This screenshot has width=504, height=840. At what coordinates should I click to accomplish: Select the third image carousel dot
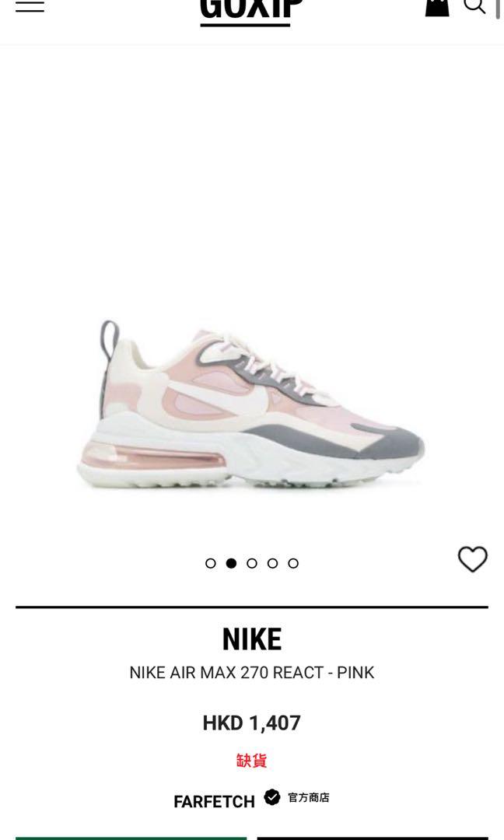[x=252, y=563]
